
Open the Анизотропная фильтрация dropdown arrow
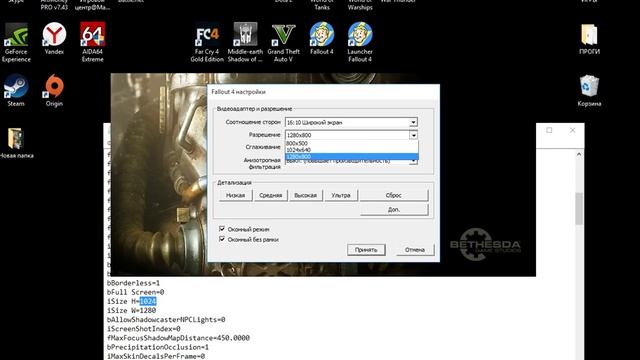click(413, 162)
